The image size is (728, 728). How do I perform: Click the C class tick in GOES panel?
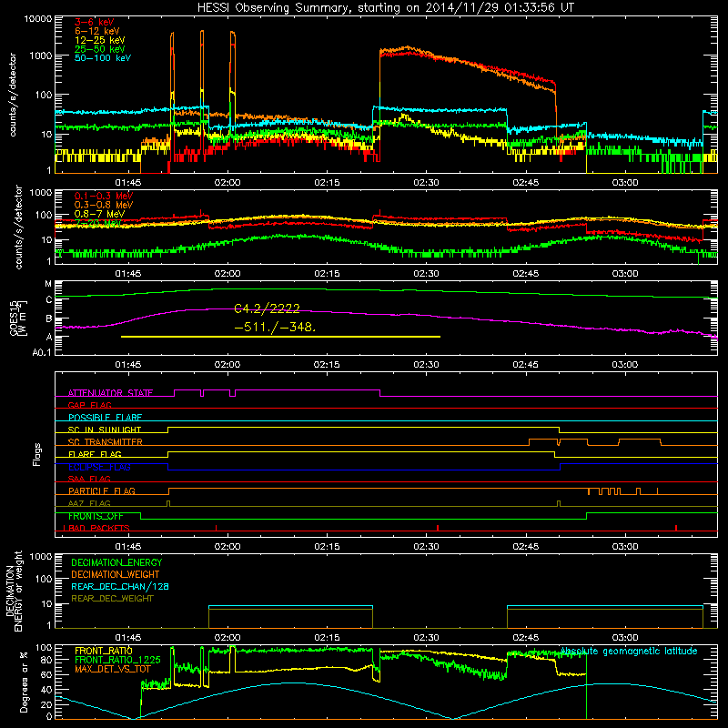49,300
